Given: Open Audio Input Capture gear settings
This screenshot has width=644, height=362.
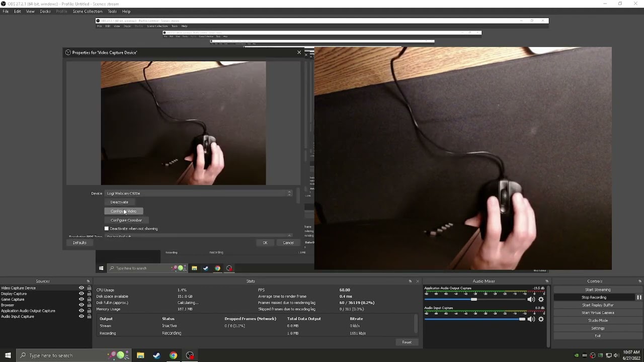Looking at the screenshot, I should point(541,319).
